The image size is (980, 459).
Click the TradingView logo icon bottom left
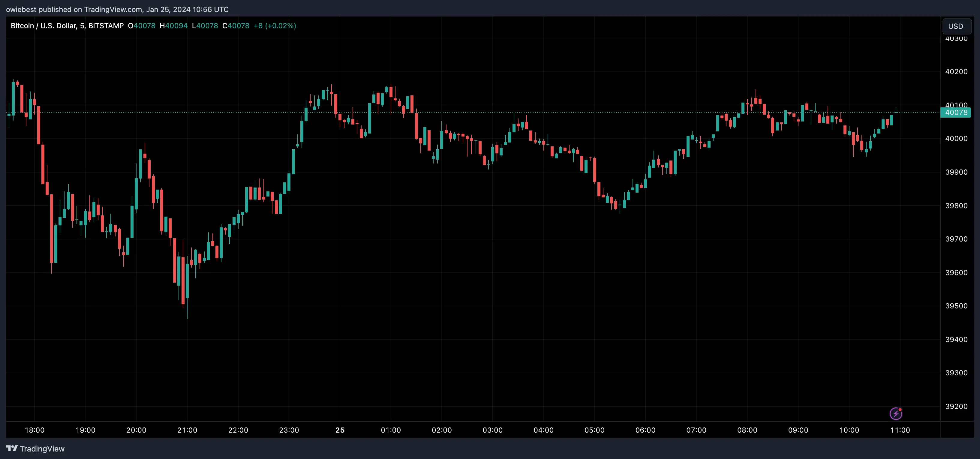(x=13, y=449)
